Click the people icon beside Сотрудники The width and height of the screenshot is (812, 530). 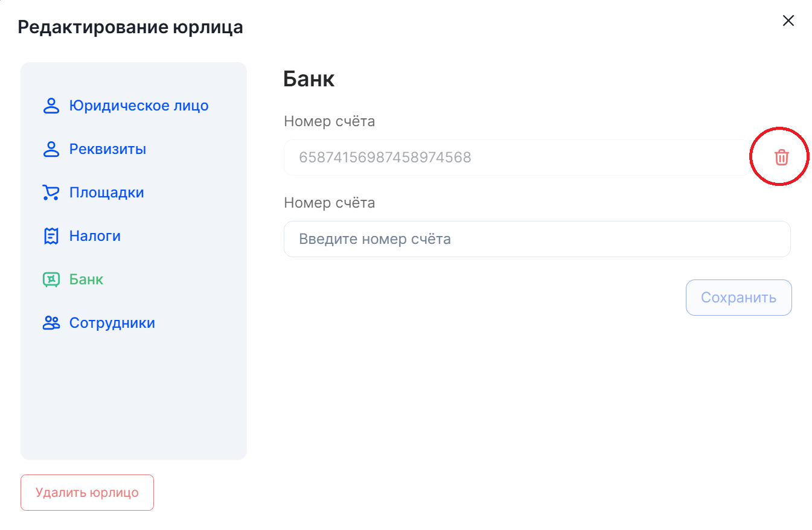pyautogui.click(x=51, y=323)
